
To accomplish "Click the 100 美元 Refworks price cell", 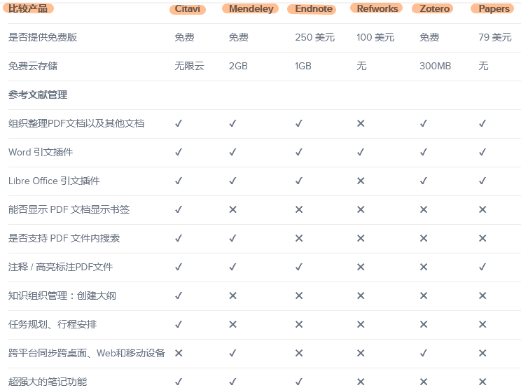I will pos(375,37).
